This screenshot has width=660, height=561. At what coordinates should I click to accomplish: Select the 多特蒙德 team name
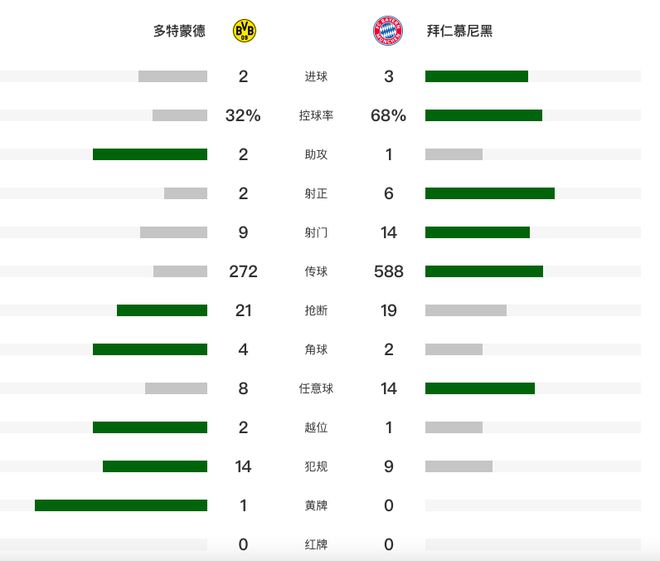point(179,31)
